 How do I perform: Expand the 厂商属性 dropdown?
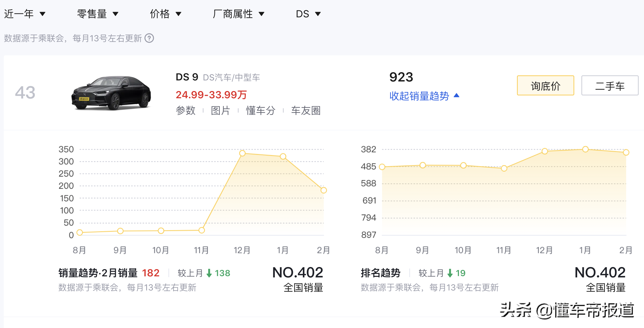[x=238, y=14]
